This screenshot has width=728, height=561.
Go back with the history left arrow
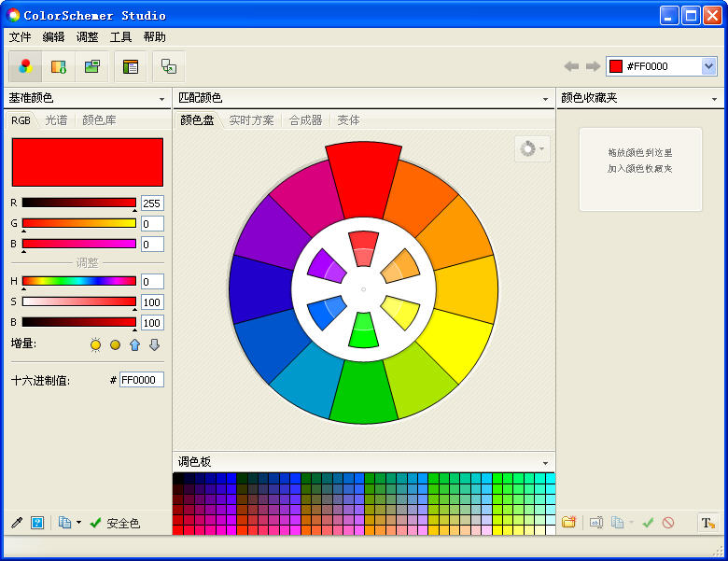click(571, 66)
